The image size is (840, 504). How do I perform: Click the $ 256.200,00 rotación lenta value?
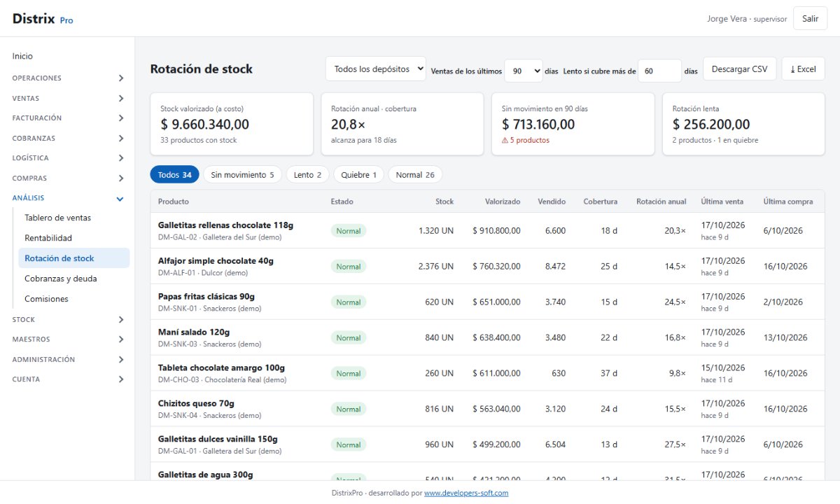pos(711,125)
